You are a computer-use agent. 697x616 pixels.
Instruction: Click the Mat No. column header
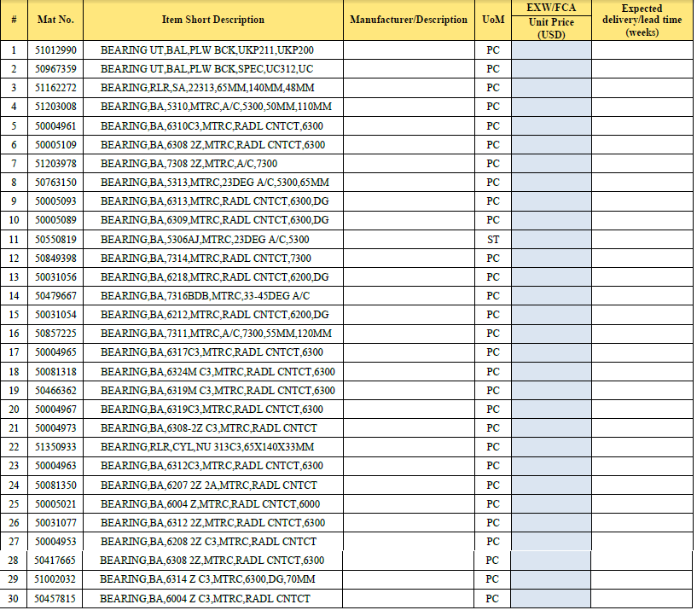[56, 20]
